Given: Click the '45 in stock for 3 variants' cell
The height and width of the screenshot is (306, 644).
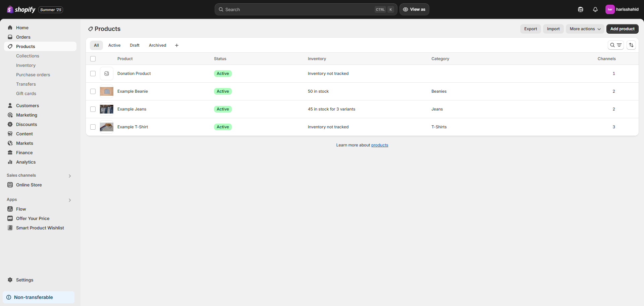Looking at the screenshot, I should pos(331,109).
